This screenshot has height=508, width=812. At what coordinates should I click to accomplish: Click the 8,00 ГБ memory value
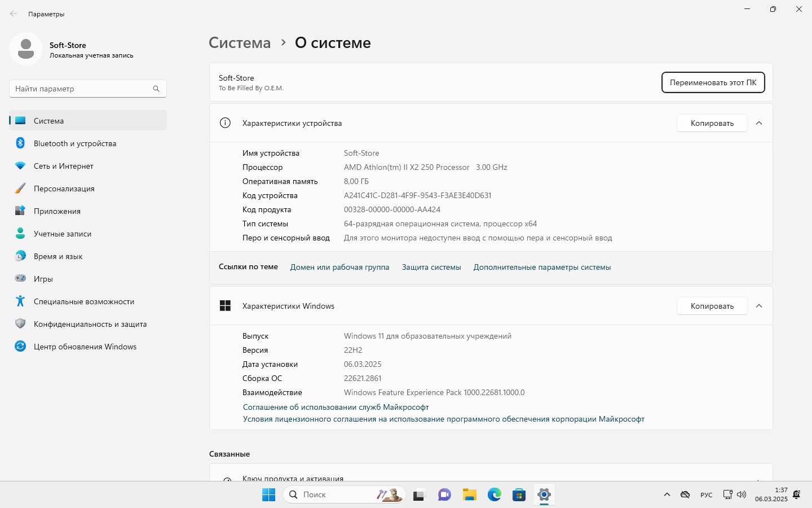(356, 181)
